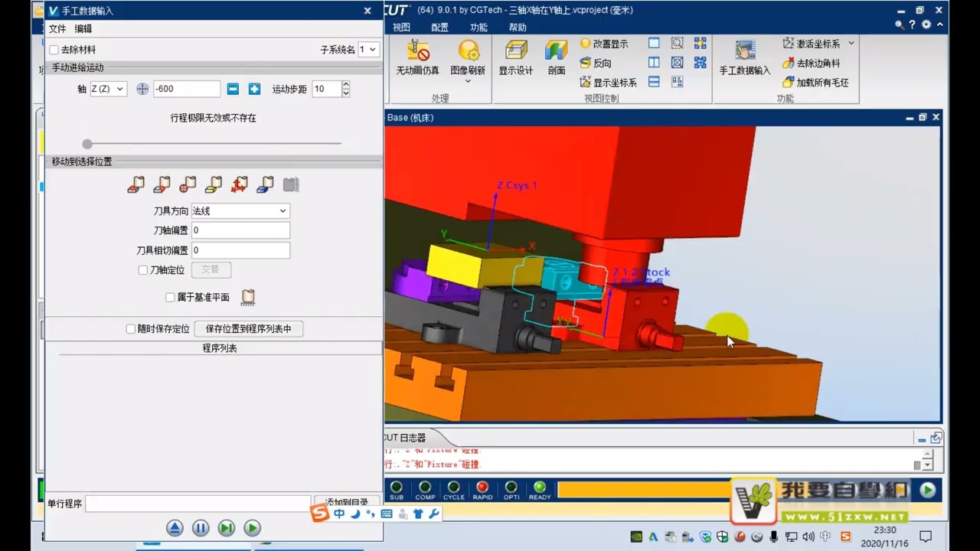Click 改善显示 in the ribbon
Image resolution: width=980 pixels, height=551 pixels.
[x=604, y=44]
